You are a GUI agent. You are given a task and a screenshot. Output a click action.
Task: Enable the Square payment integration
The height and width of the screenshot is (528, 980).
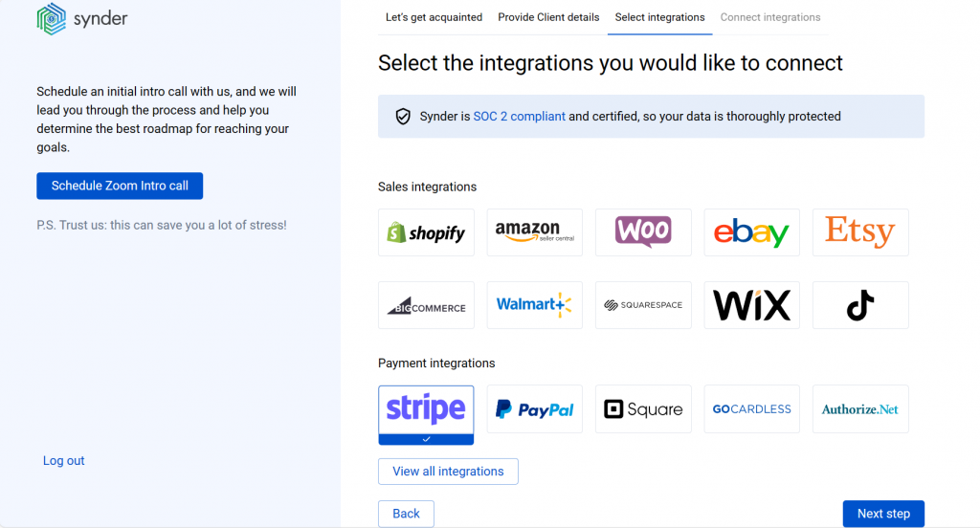coord(643,409)
